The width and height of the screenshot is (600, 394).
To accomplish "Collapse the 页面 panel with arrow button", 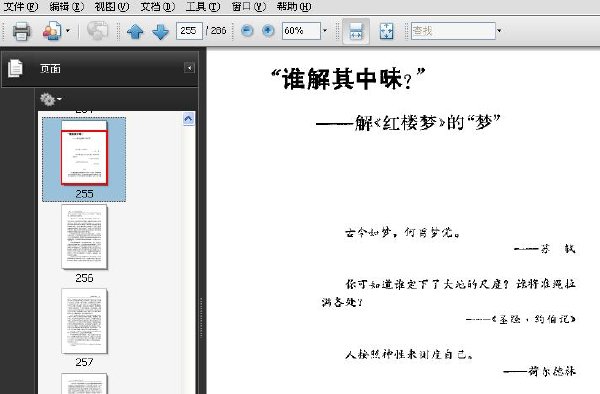I will pos(189,68).
